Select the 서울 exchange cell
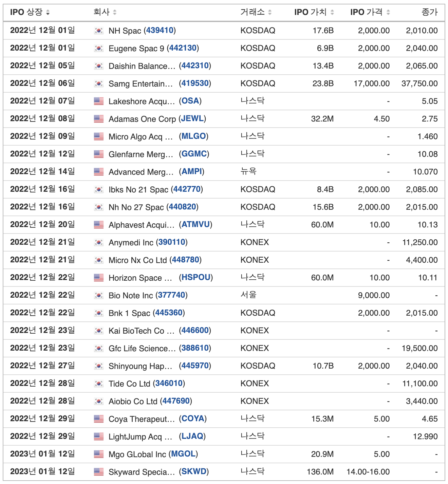Viewport: 448px width, 484px height. (x=248, y=295)
